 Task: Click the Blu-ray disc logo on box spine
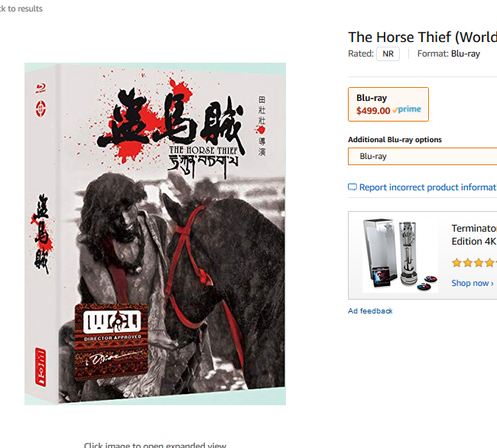coord(41,88)
